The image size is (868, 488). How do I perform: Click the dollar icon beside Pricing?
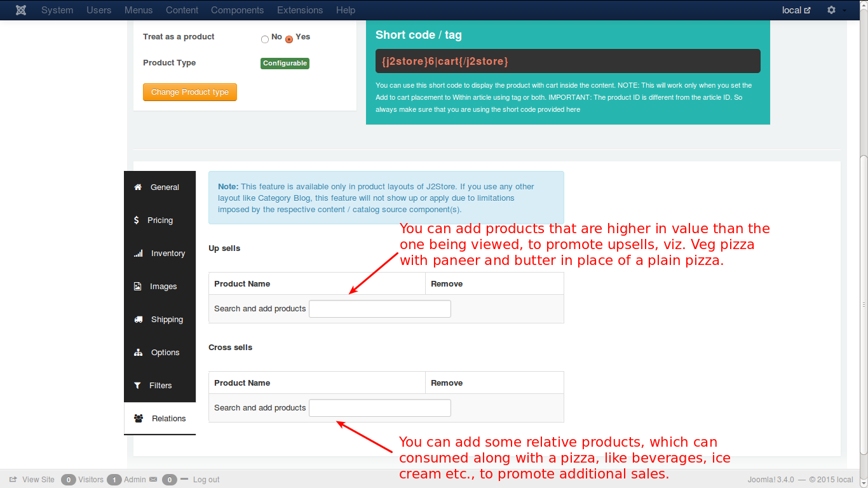tap(136, 220)
